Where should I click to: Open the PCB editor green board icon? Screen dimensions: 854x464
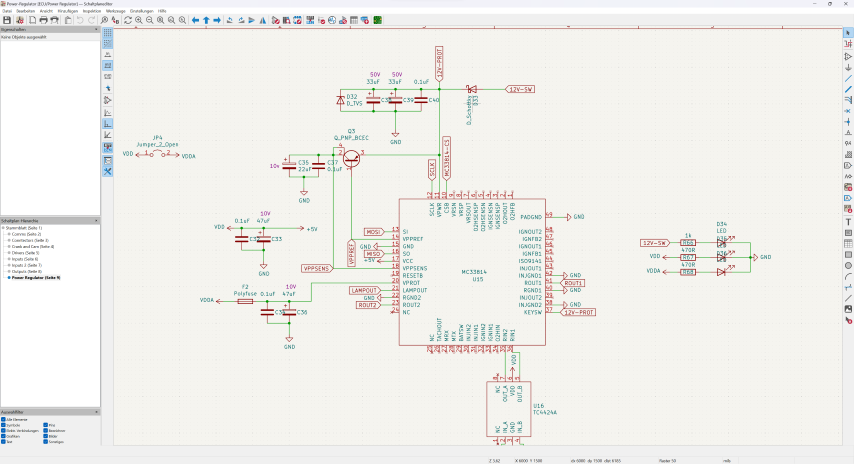point(377,20)
